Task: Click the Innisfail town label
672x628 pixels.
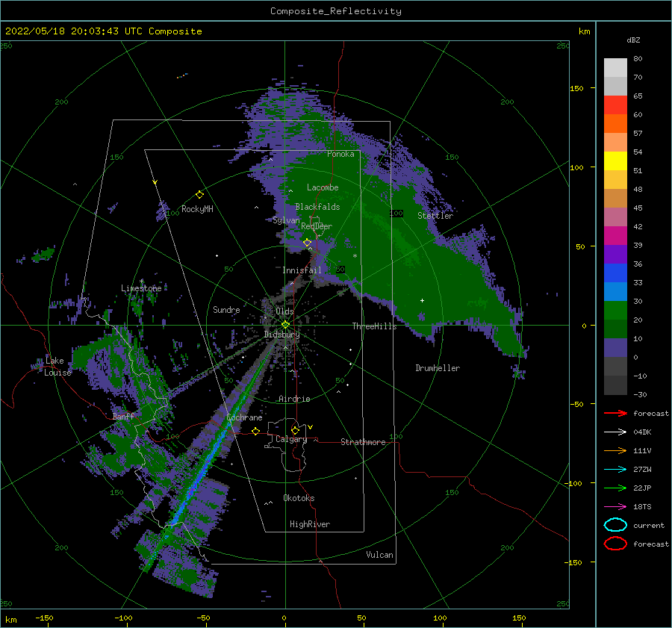Action: tap(302, 270)
